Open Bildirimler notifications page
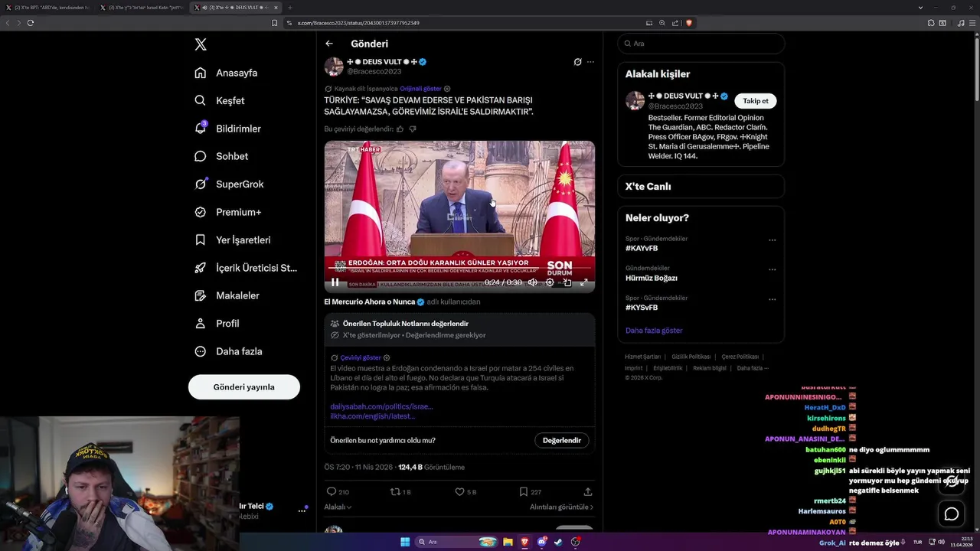Image resolution: width=980 pixels, height=551 pixels. click(x=228, y=129)
